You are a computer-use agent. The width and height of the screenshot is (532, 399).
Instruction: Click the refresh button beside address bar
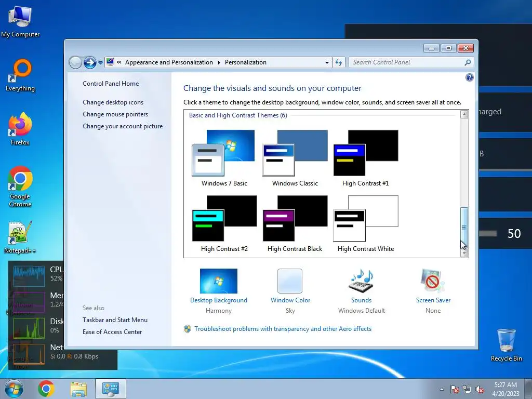tap(339, 62)
